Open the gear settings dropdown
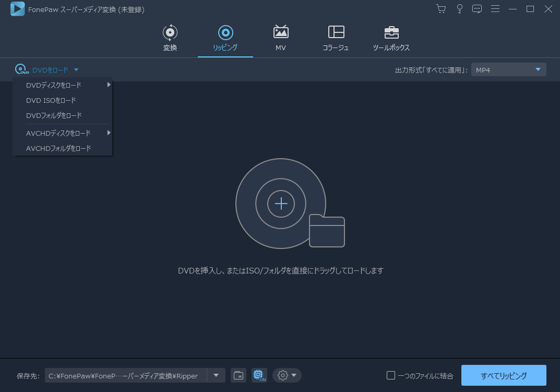This screenshot has height=392, width=560. tap(287, 376)
